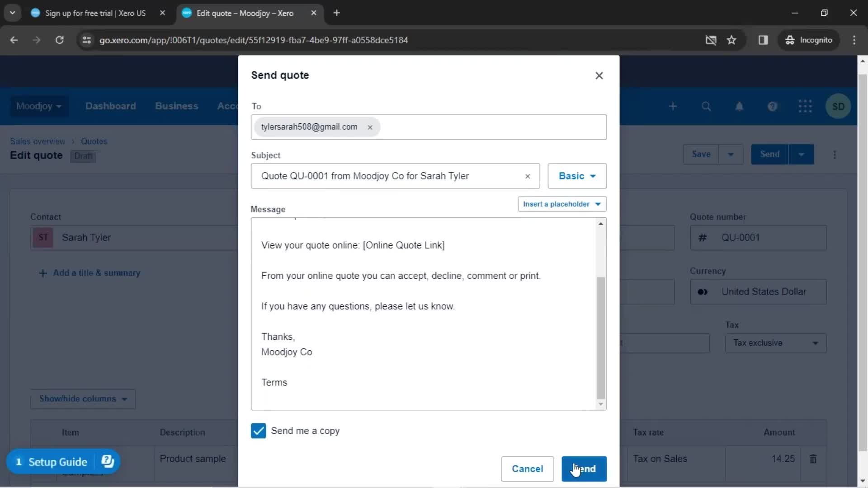
Task: Go to Sales overview breadcrumb
Action: point(38,141)
